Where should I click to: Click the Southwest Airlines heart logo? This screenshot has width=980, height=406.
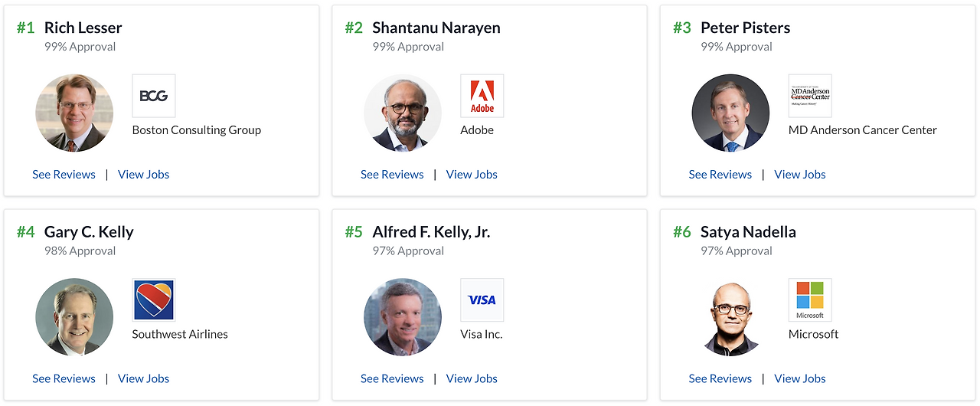click(153, 300)
